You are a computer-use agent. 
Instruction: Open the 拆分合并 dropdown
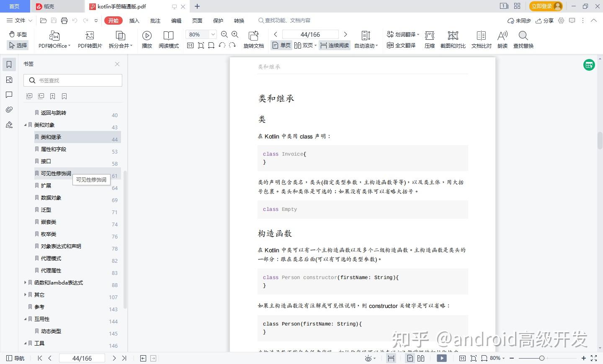point(121,40)
